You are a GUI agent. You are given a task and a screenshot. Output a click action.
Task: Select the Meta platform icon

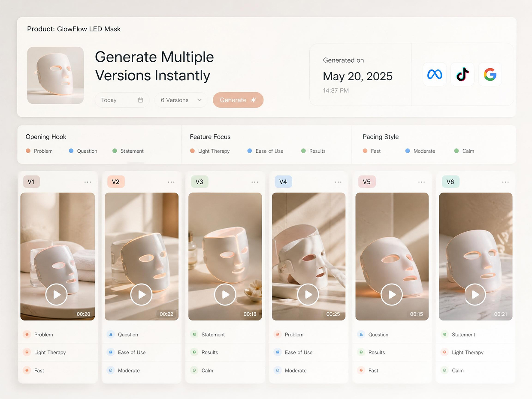(x=435, y=74)
